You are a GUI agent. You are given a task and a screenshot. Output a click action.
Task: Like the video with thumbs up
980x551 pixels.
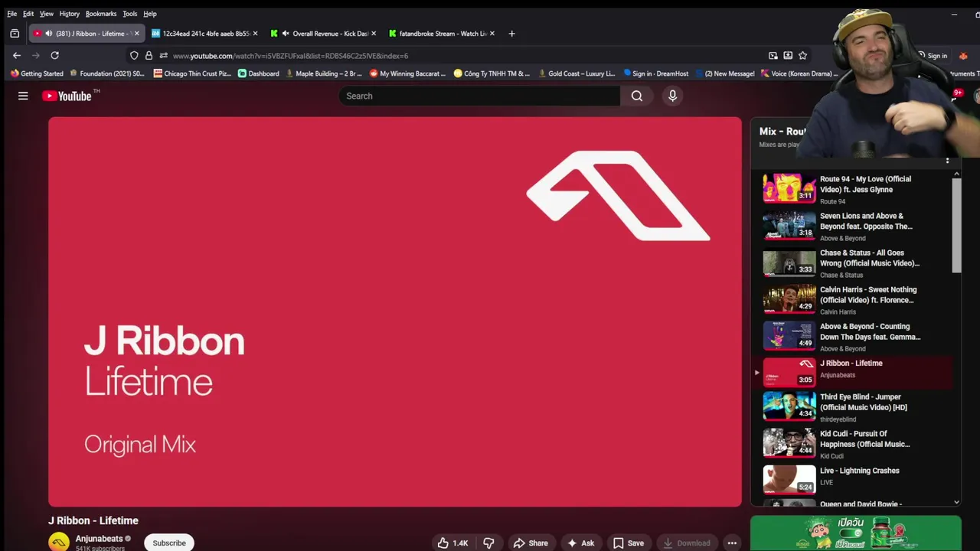pyautogui.click(x=452, y=543)
